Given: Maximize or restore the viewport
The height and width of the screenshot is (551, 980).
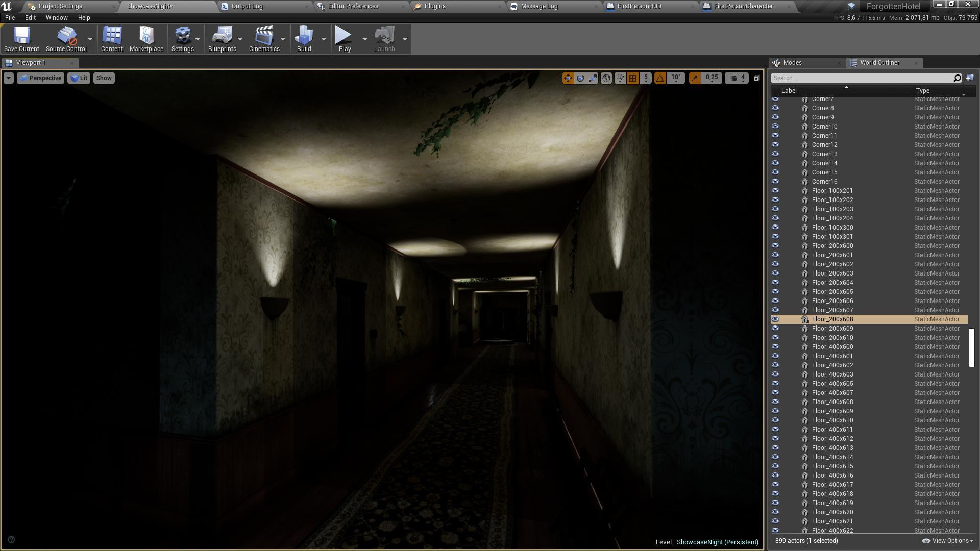Looking at the screenshot, I should pos(757,78).
